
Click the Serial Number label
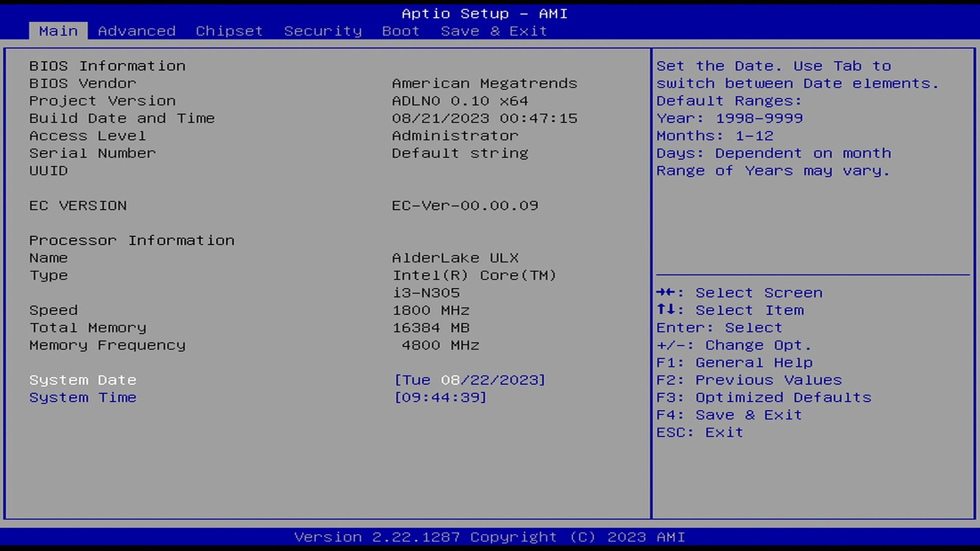(92, 153)
